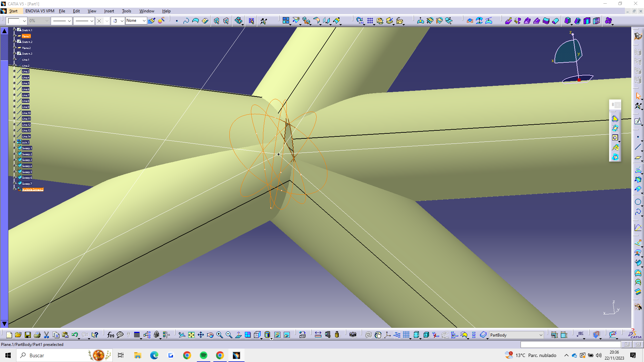Open the Tools menu
The image size is (644, 362).
coord(126,11)
